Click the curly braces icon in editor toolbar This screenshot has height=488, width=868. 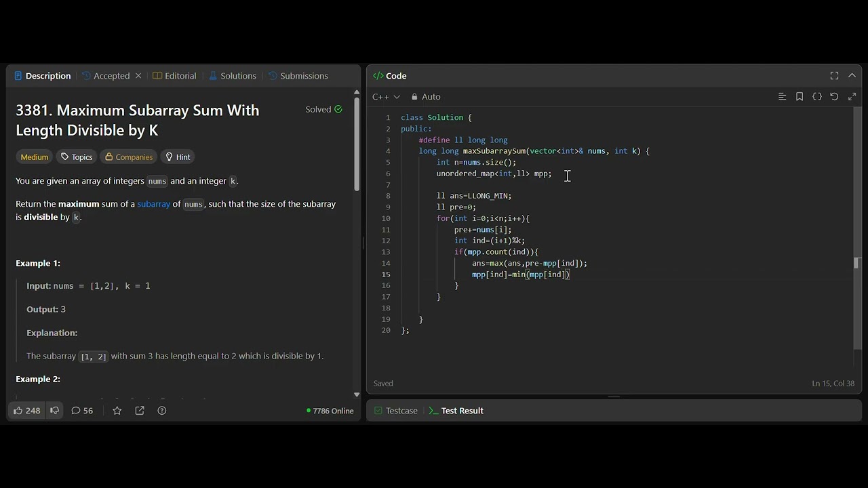click(817, 97)
